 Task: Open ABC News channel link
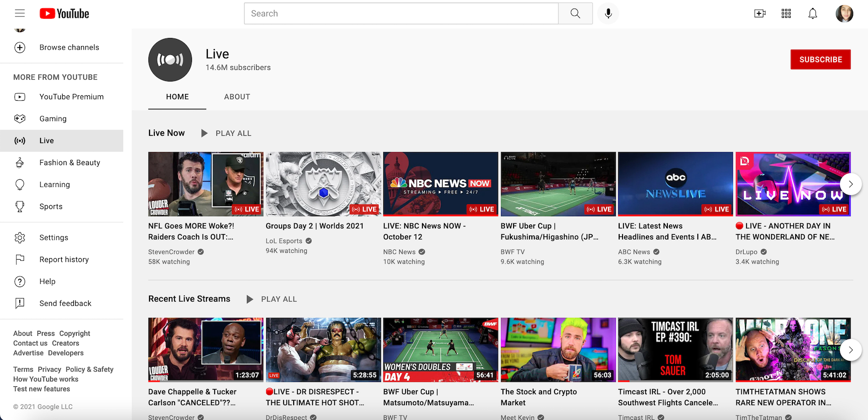[634, 252]
